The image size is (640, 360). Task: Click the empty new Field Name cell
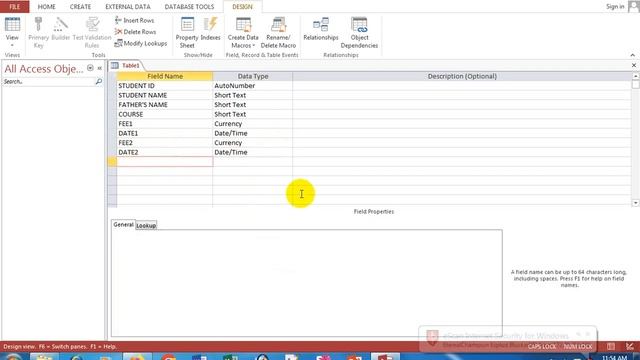[x=164, y=162]
